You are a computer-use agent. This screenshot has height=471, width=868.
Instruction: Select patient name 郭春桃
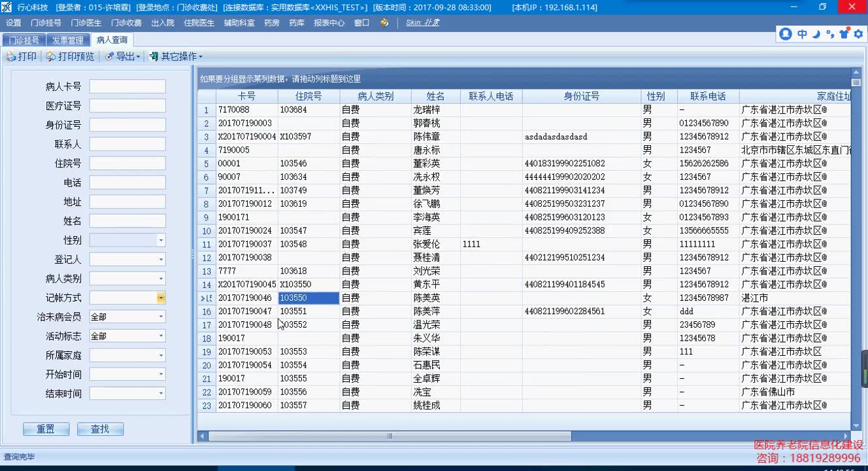427,123
